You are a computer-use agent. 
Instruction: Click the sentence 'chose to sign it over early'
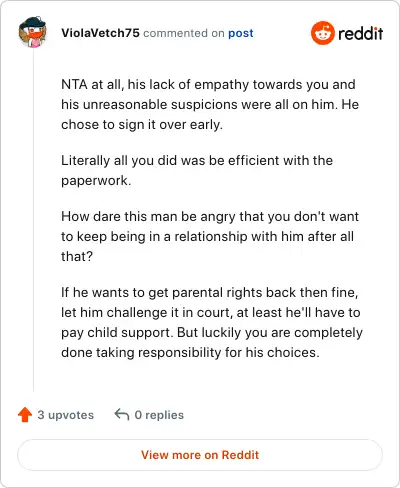142,125
